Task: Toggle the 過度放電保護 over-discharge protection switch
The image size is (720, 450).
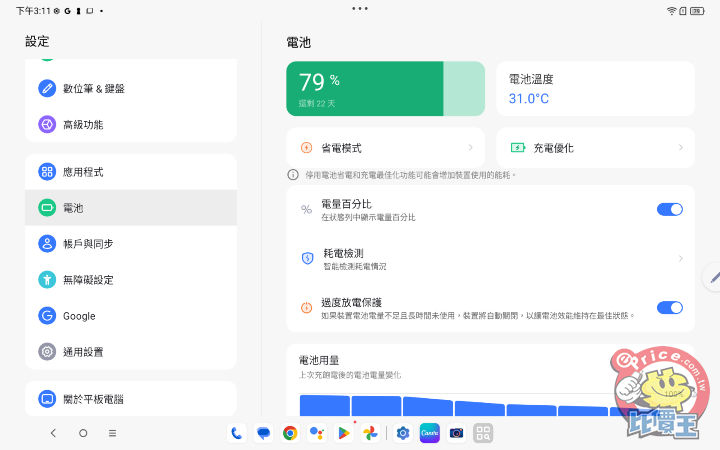Action: click(x=669, y=308)
